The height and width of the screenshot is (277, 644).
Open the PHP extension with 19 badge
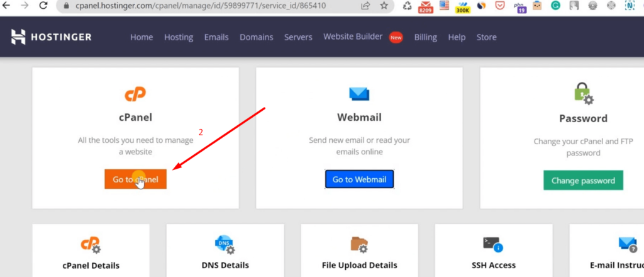click(520, 7)
